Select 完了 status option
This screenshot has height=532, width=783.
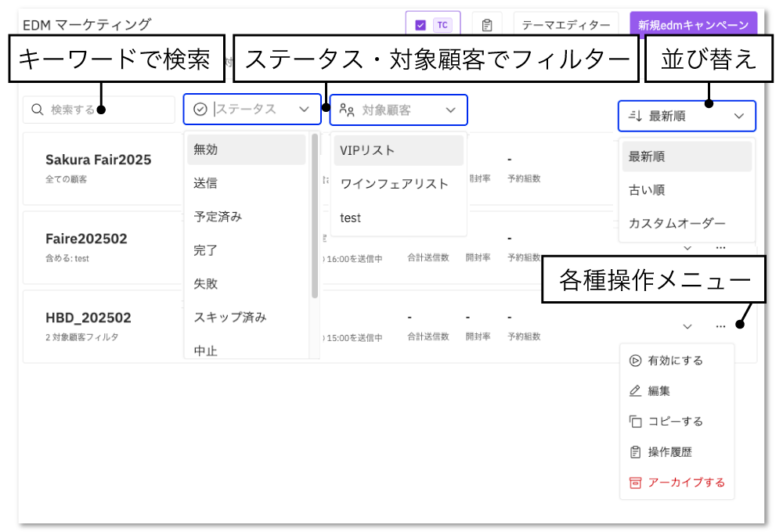click(x=246, y=250)
